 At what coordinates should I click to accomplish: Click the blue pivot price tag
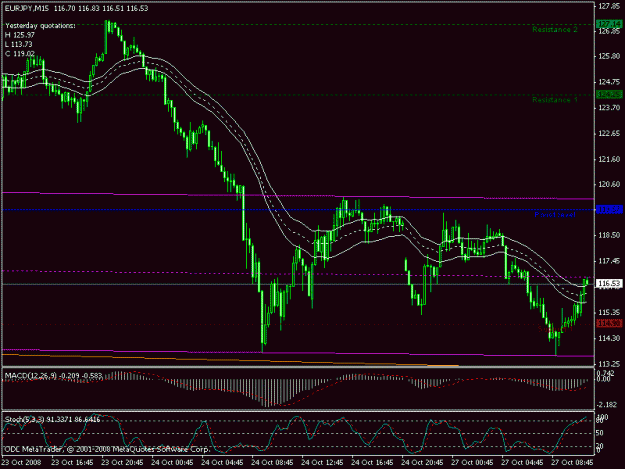(609, 210)
